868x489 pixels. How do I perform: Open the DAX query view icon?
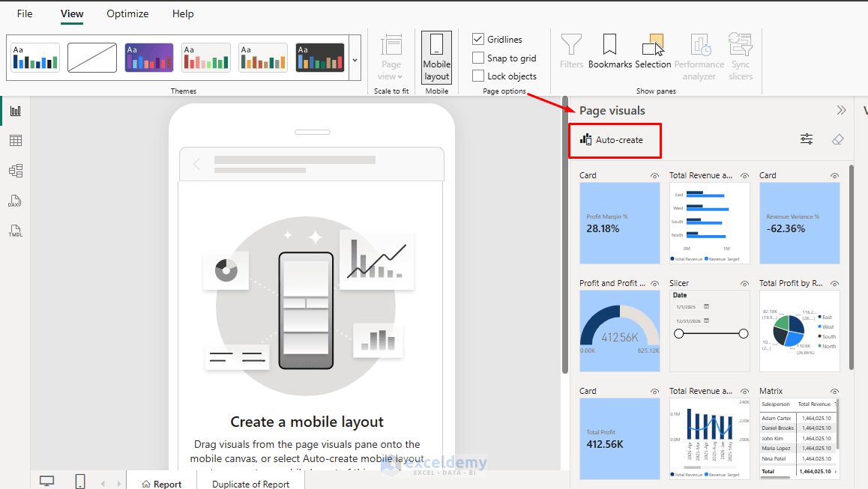coord(15,201)
